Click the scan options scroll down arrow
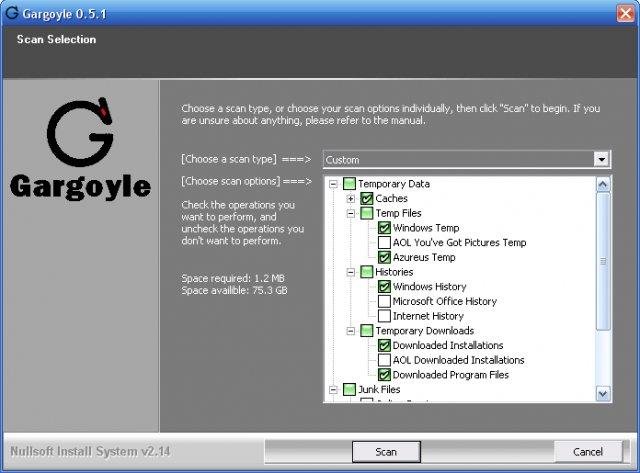 pyautogui.click(x=603, y=394)
